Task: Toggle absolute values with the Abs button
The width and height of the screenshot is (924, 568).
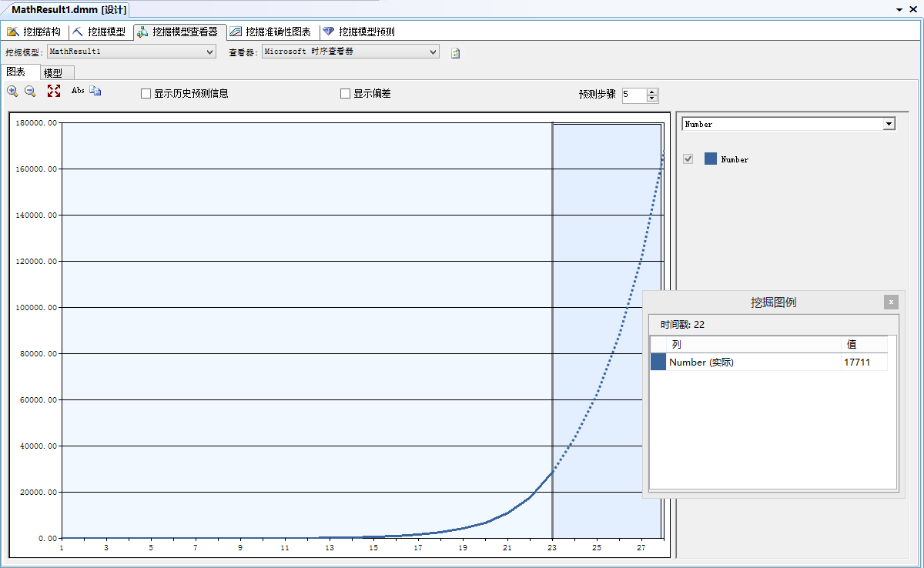Action: tap(78, 91)
